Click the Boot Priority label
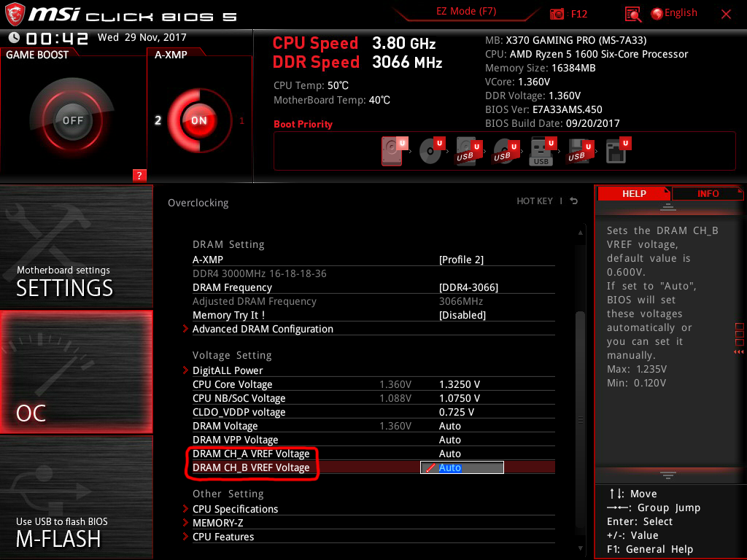 click(303, 124)
